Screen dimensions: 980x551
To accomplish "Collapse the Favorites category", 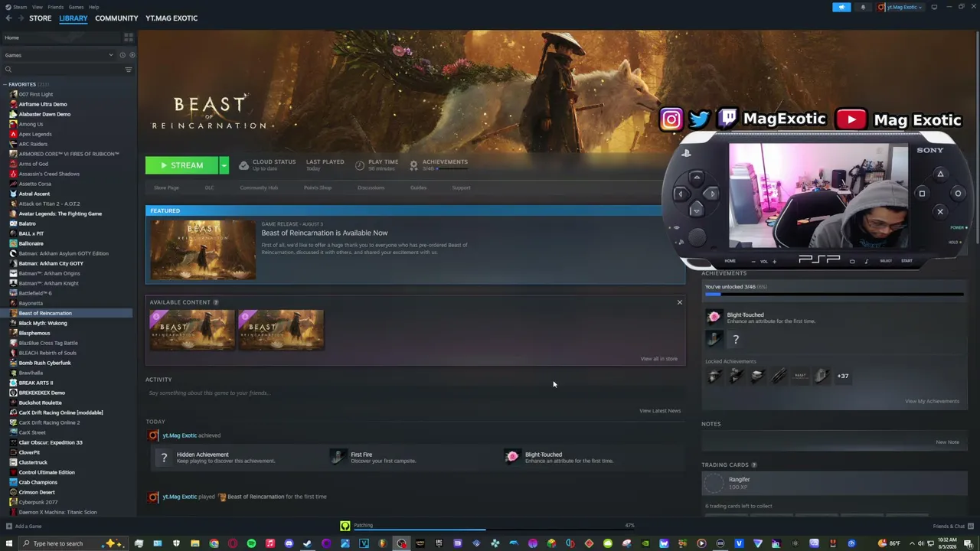I will tap(5, 84).
